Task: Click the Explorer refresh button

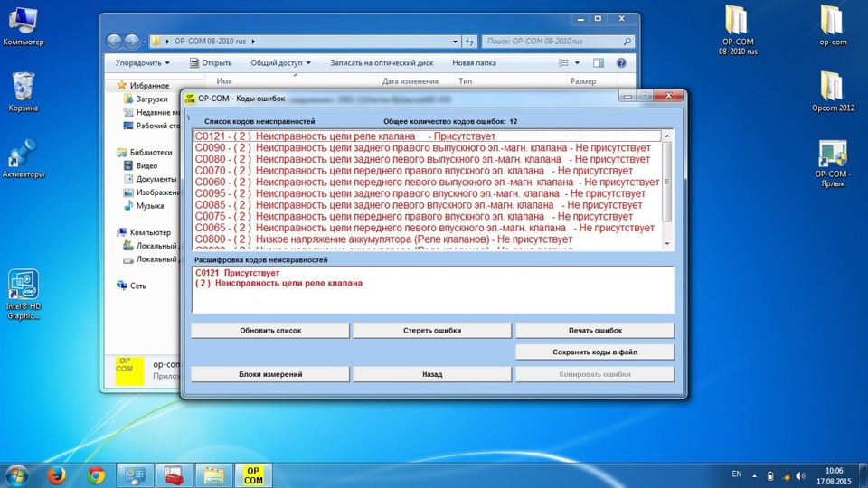Action: pyautogui.click(x=469, y=42)
